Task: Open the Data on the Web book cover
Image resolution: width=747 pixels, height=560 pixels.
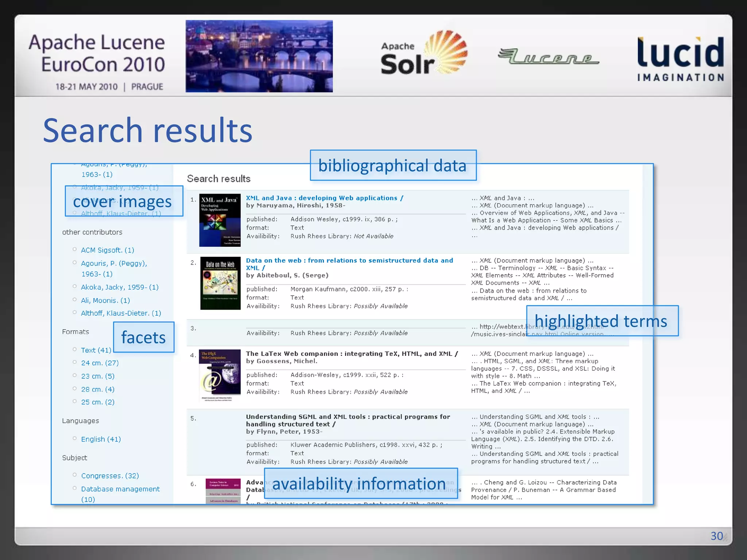Action: click(220, 283)
